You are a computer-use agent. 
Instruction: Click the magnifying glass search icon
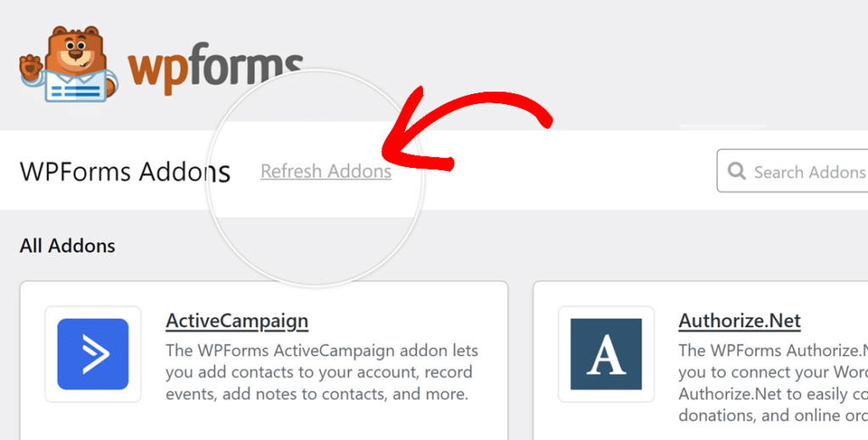737,171
